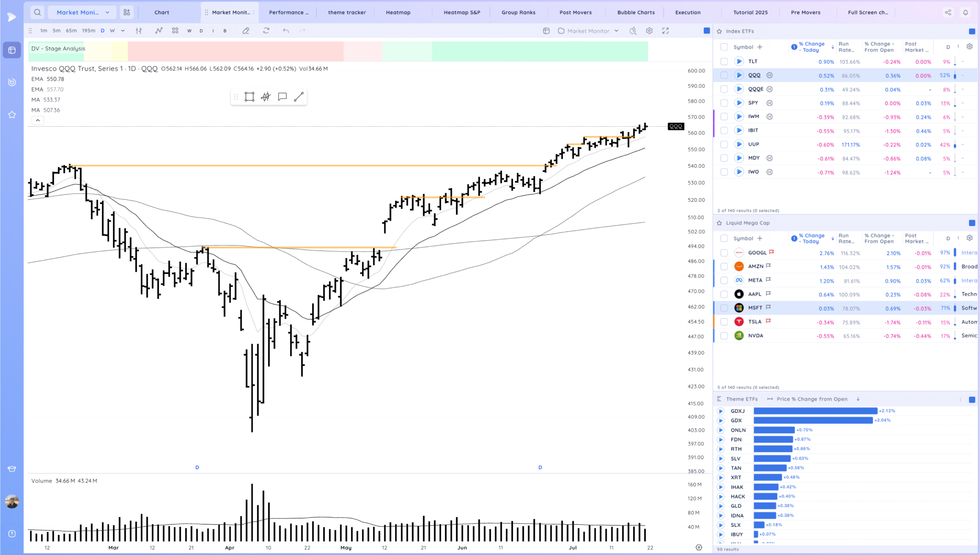Click the eraser icon in chart toolbar
Viewport: 980px width, 555px height.
coord(246,31)
